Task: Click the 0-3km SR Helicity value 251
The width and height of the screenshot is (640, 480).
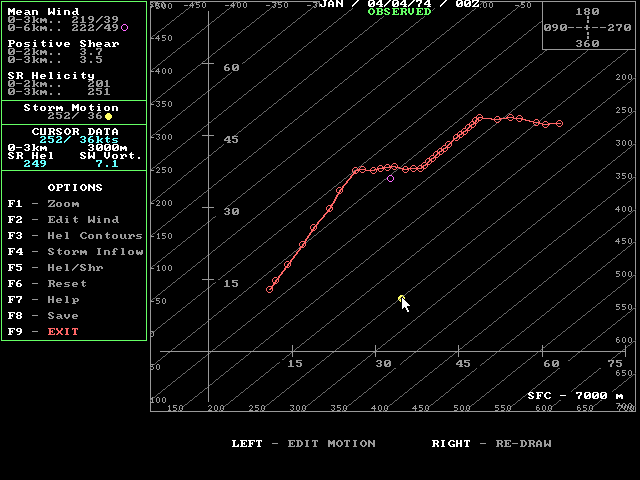Action: (99, 92)
